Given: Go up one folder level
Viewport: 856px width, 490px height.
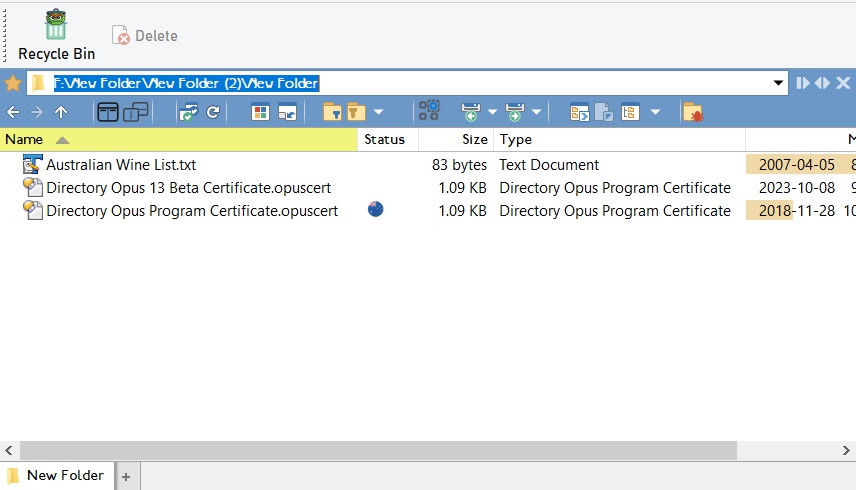Looking at the screenshot, I should (x=61, y=112).
